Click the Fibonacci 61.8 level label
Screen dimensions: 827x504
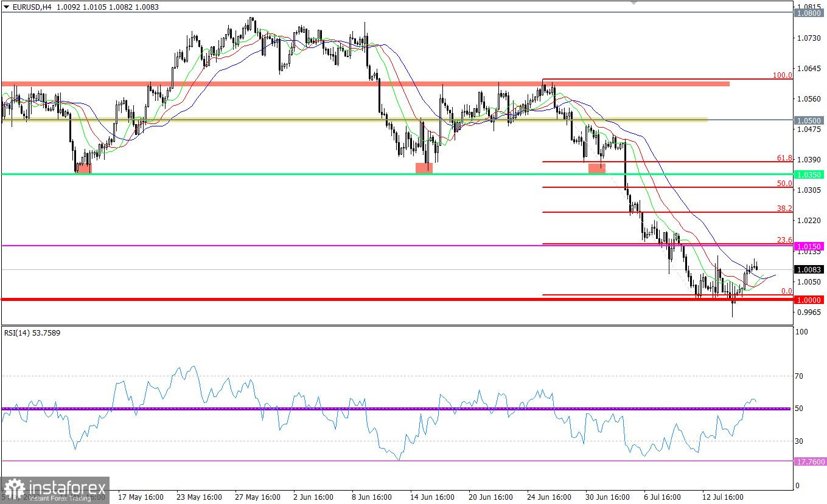click(784, 158)
